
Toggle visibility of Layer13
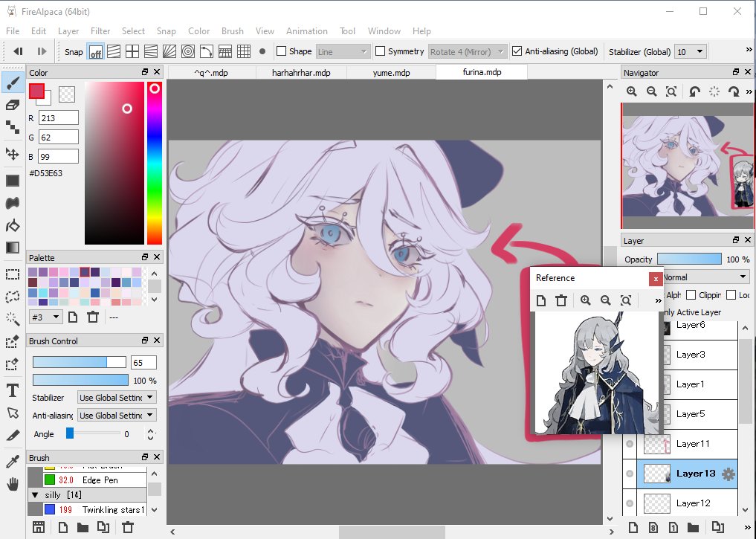click(630, 474)
